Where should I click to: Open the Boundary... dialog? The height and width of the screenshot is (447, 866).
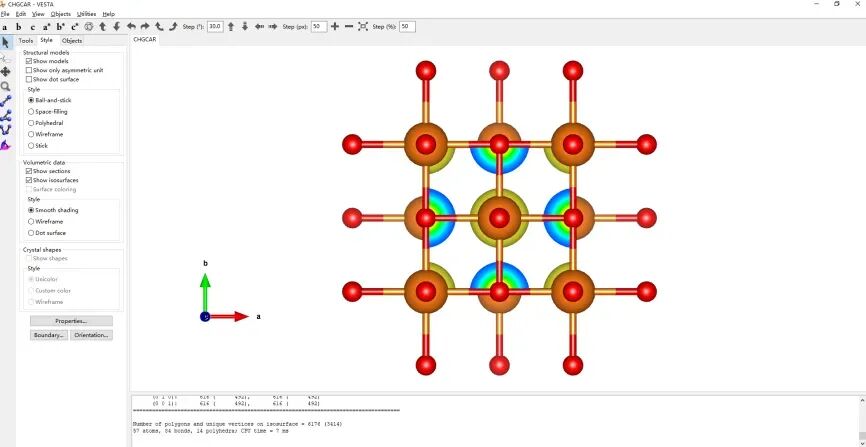pyautogui.click(x=48, y=335)
